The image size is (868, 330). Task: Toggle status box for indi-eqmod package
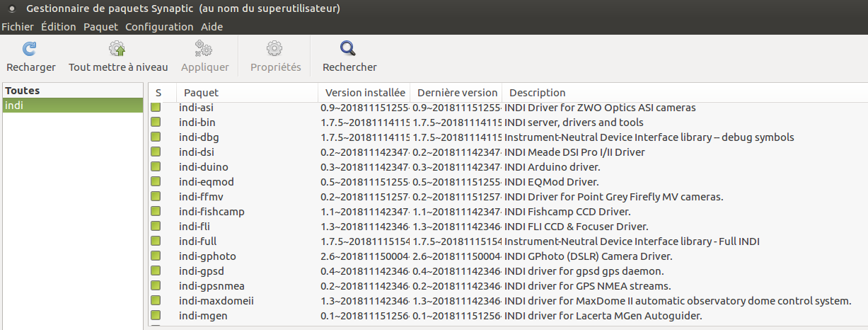click(x=156, y=182)
